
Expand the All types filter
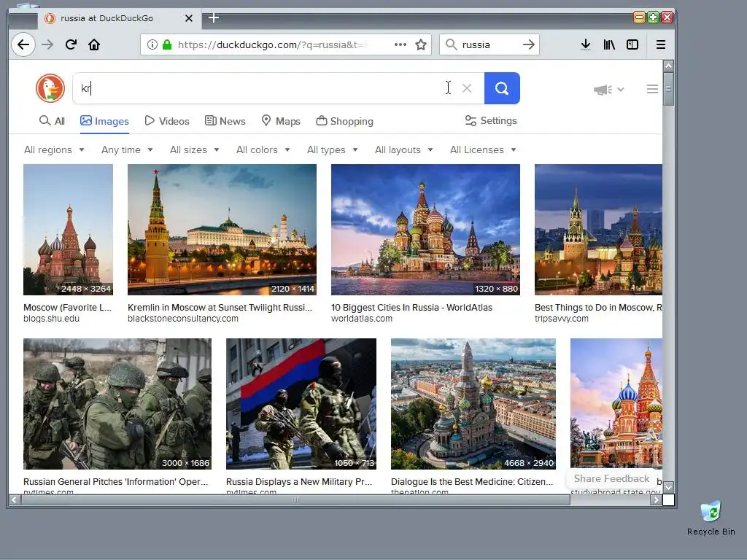[332, 149]
